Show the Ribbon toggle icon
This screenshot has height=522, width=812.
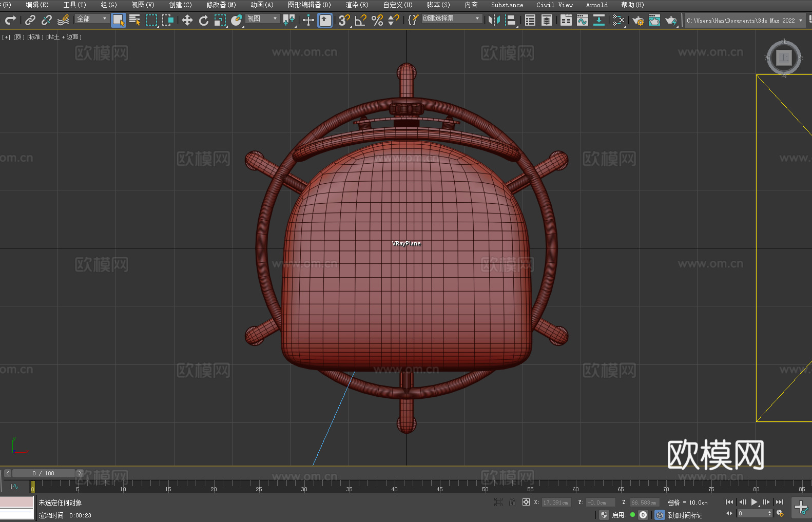tap(566, 20)
